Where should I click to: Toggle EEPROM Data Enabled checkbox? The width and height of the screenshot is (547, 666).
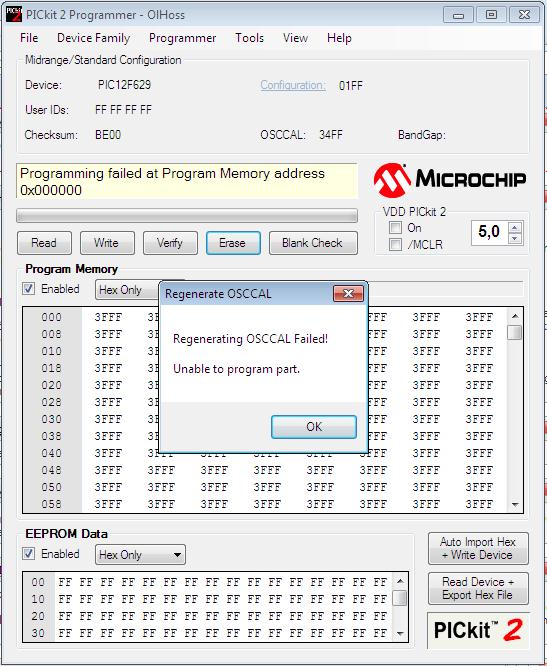tap(28, 554)
